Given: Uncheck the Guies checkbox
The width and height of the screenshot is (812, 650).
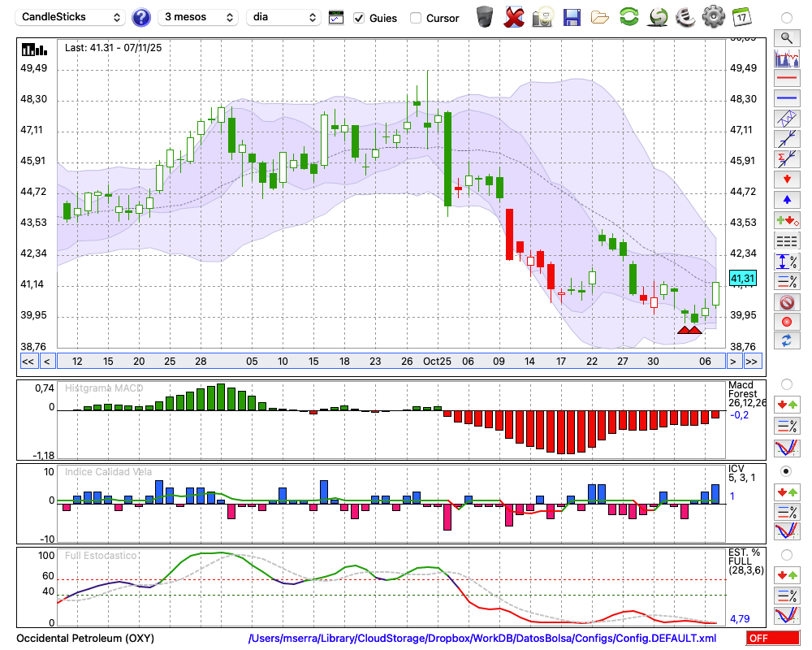Looking at the screenshot, I should tap(359, 18).
